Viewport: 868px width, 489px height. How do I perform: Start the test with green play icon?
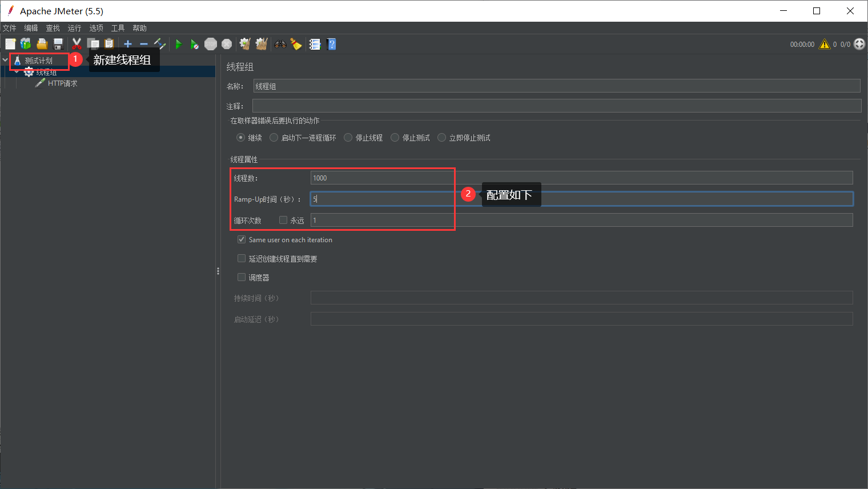click(179, 44)
